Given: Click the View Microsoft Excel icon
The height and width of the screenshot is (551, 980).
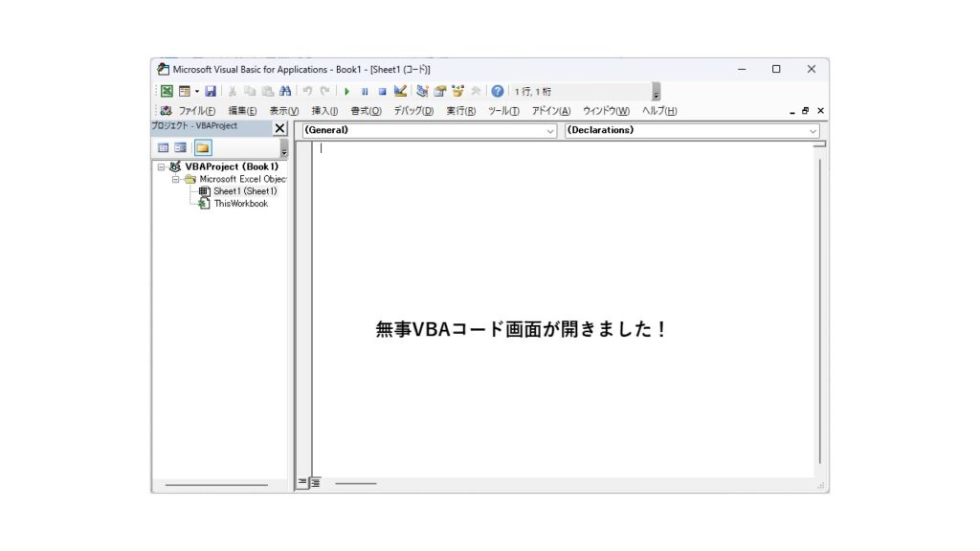Looking at the screenshot, I should point(167,92).
